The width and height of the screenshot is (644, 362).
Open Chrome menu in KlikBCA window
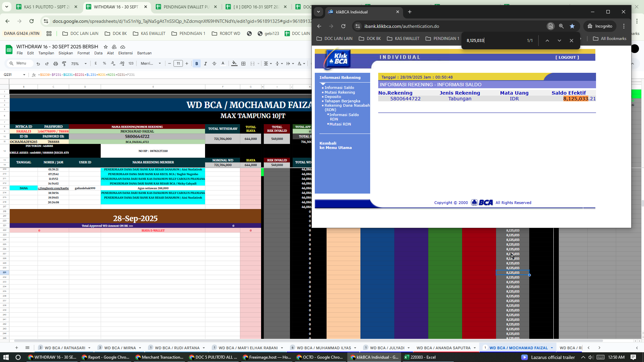pos(624,26)
